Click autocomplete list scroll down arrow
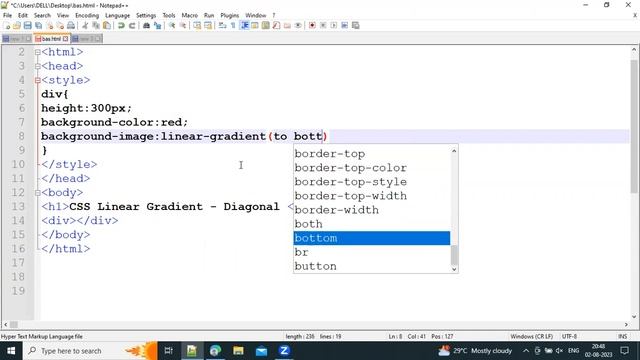The image size is (640, 360). pyautogui.click(x=454, y=269)
